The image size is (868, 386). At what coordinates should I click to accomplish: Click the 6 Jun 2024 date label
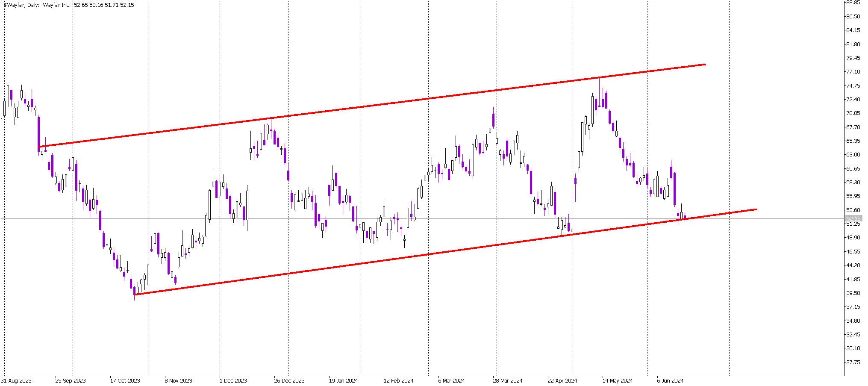670,380
